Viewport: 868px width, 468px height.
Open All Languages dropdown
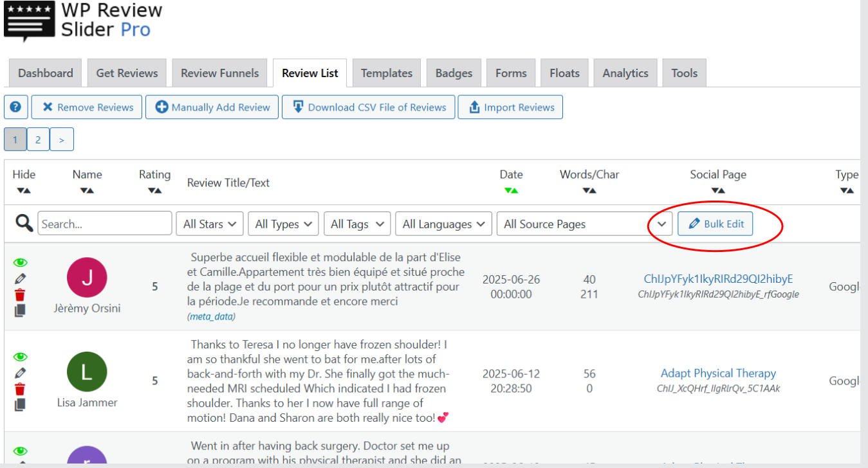click(x=444, y=224)
